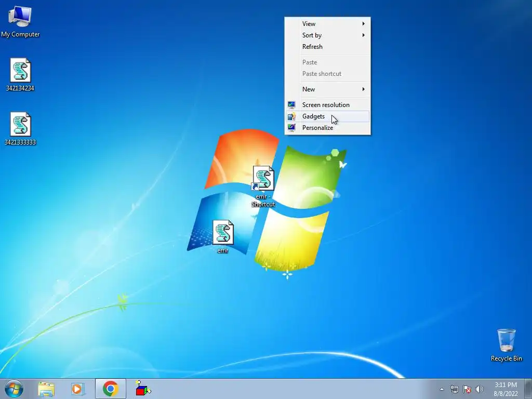
Task: Click the Recycle Bin label text
Action: 506,358
